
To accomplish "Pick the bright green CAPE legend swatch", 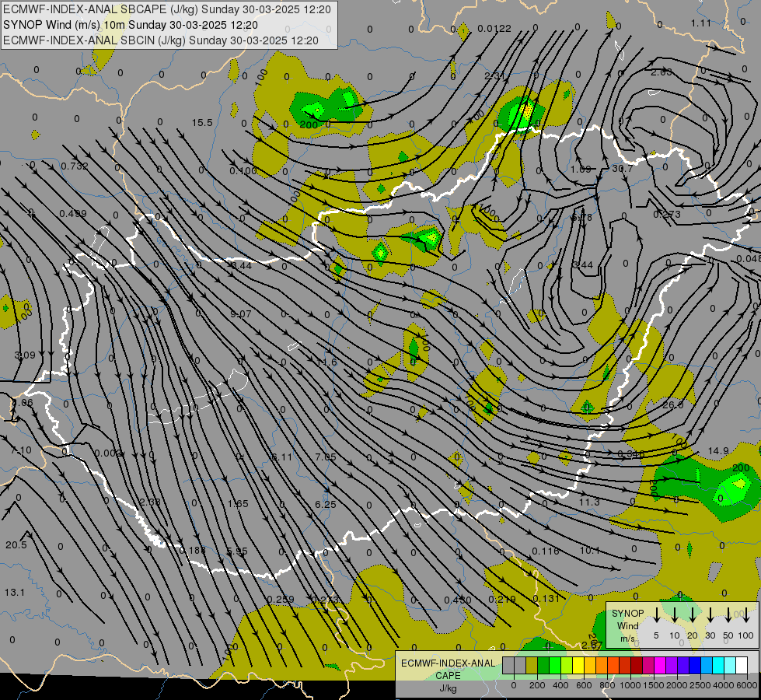I will 555,666.
